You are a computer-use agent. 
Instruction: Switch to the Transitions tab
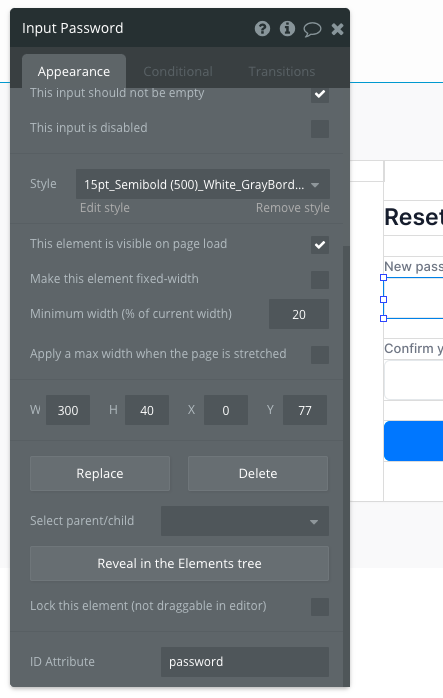tap(282, 71)
